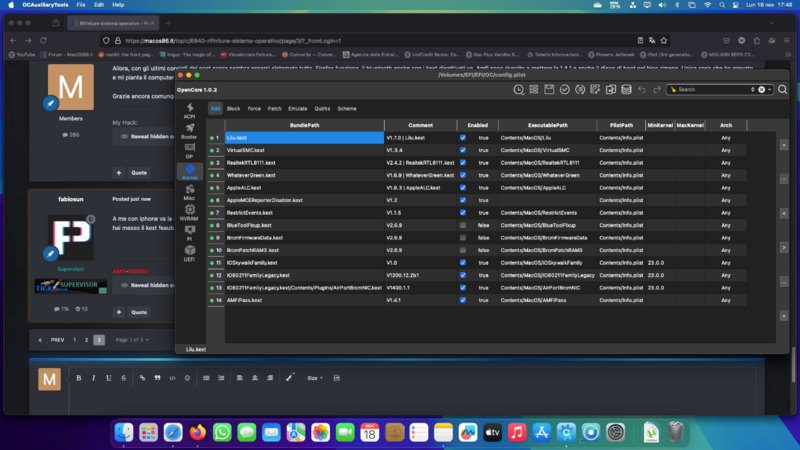The height and width of the screenshot is (450, 800).
Task: Click the fabiosun username link
Action: pyautogui.click(x=71, y=199)
